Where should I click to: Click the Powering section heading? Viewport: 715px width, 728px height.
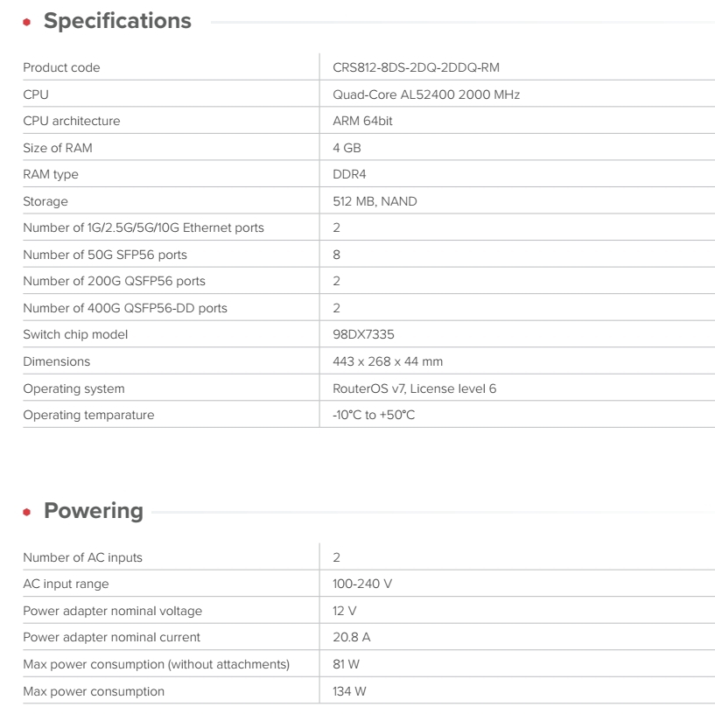click(x=94, y=511)
